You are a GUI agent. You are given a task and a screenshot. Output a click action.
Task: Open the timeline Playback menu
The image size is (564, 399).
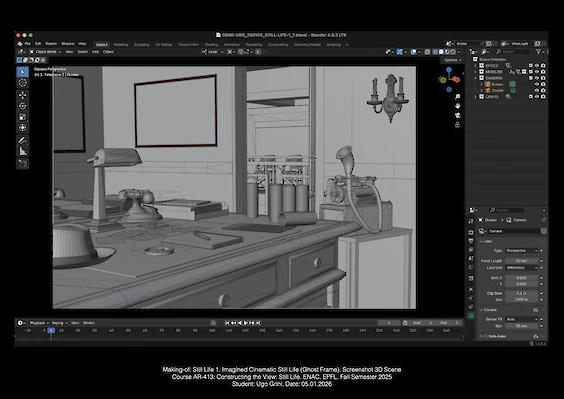click(39, 323)
